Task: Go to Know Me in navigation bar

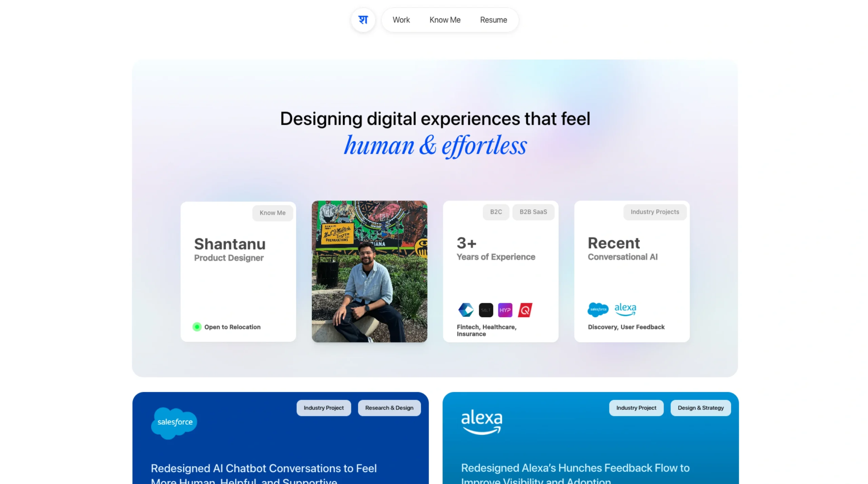Action: coord(445,20)
